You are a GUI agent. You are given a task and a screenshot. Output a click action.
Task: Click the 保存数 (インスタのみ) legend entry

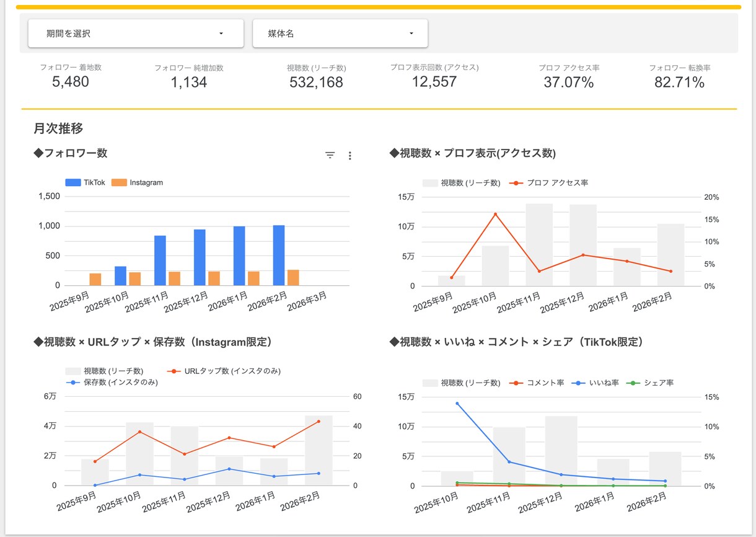tap(112, 383)
